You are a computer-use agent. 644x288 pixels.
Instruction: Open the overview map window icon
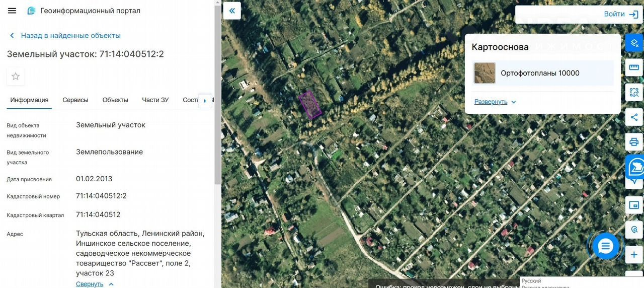pos(634,205)
